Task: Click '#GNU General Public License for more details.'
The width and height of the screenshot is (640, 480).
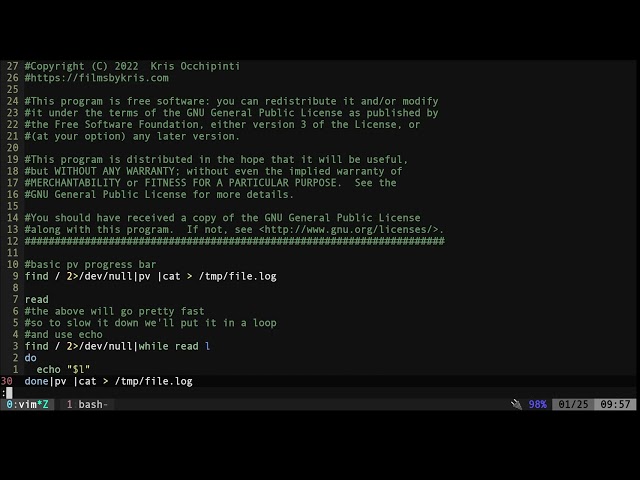Action: pyautogui.click(x=159, y=195)
